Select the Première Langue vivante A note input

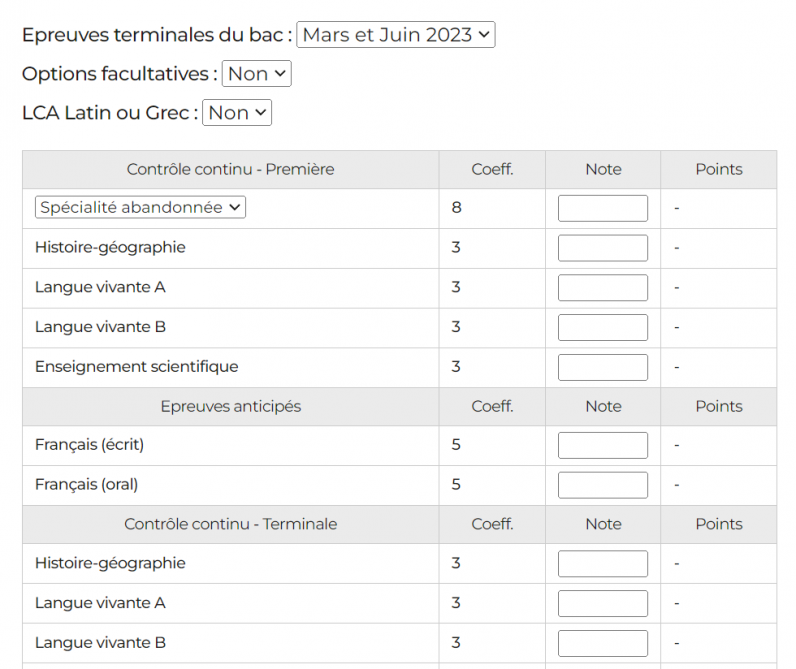[x=602, y=288]
